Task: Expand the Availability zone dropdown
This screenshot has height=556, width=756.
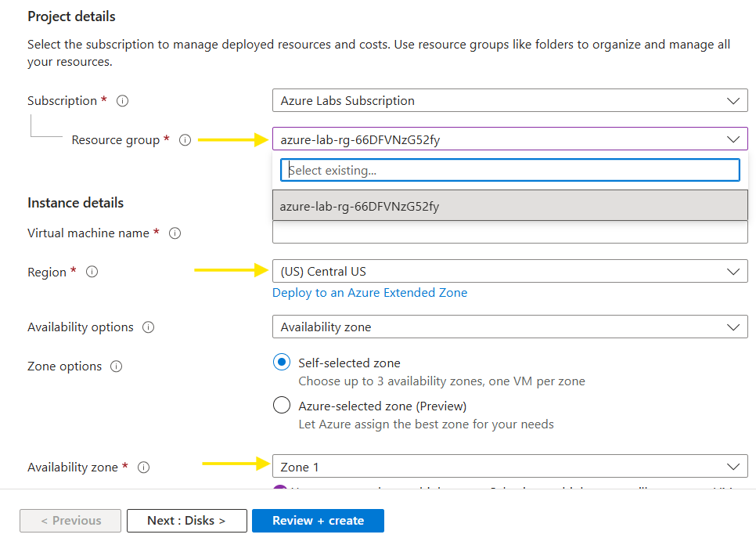Action: pyautogui.click(x=733, y=466)
